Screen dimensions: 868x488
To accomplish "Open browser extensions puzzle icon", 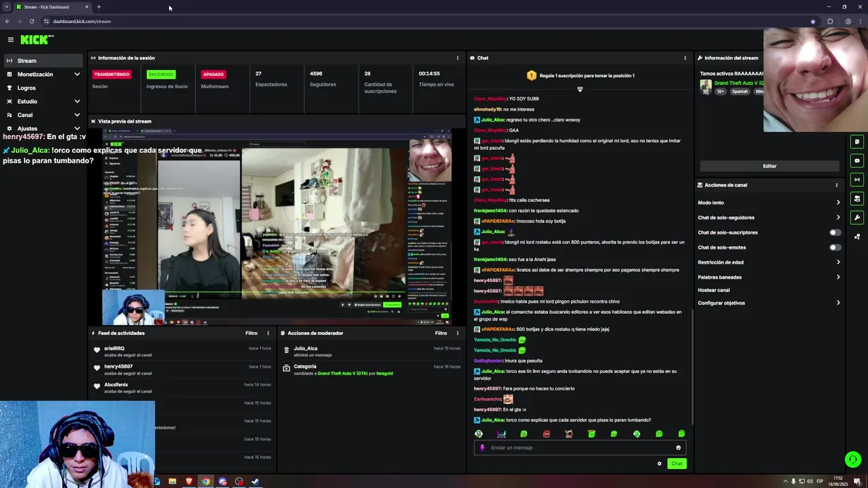I will pos(830,21).
